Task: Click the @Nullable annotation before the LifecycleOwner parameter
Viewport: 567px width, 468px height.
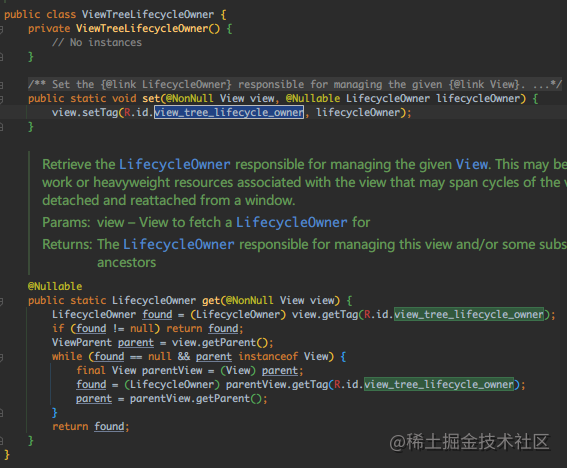Action: 313,98
